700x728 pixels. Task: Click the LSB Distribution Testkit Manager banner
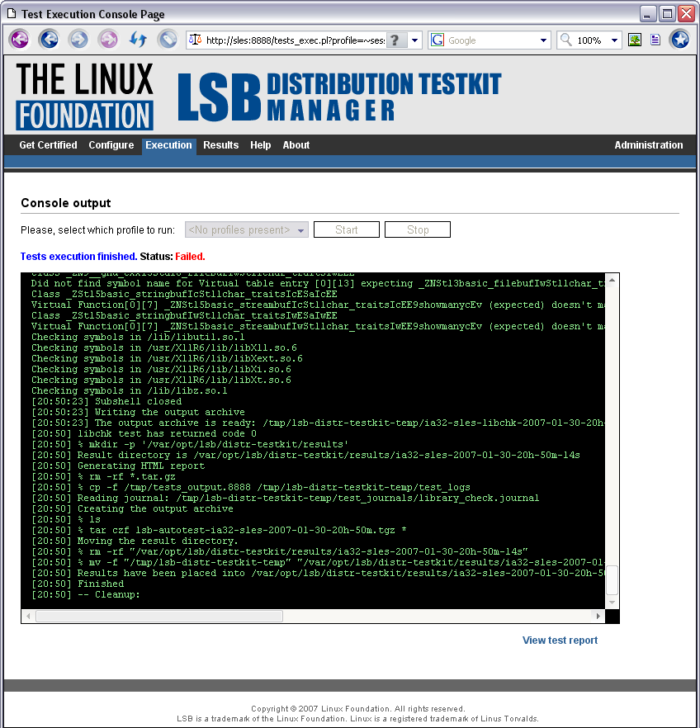tap(339, 96)
